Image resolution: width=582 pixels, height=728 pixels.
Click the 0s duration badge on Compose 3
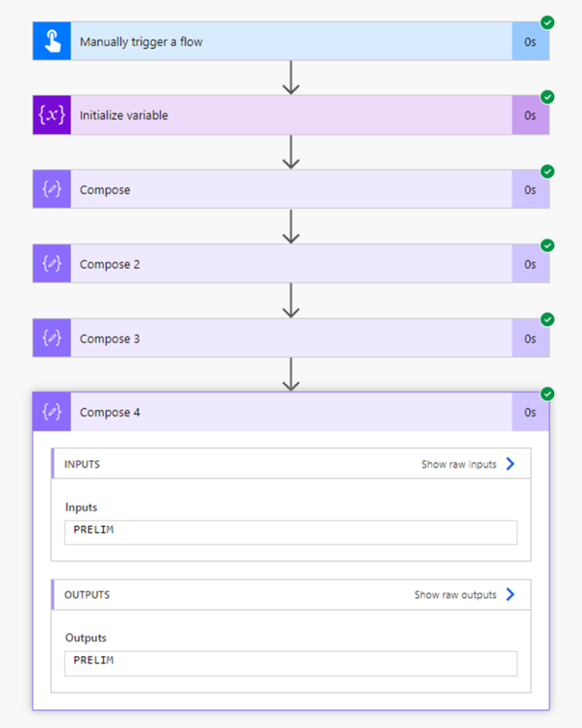[x=530, y=338]
